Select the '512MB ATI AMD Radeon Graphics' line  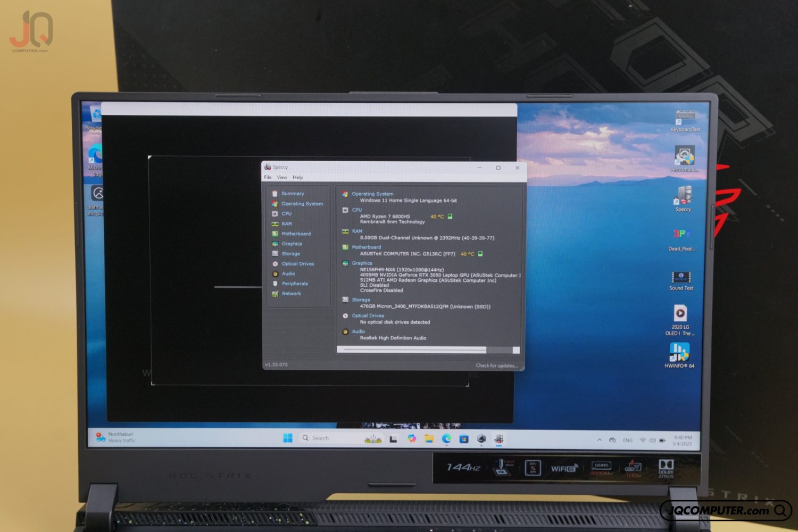click(428, 280)
